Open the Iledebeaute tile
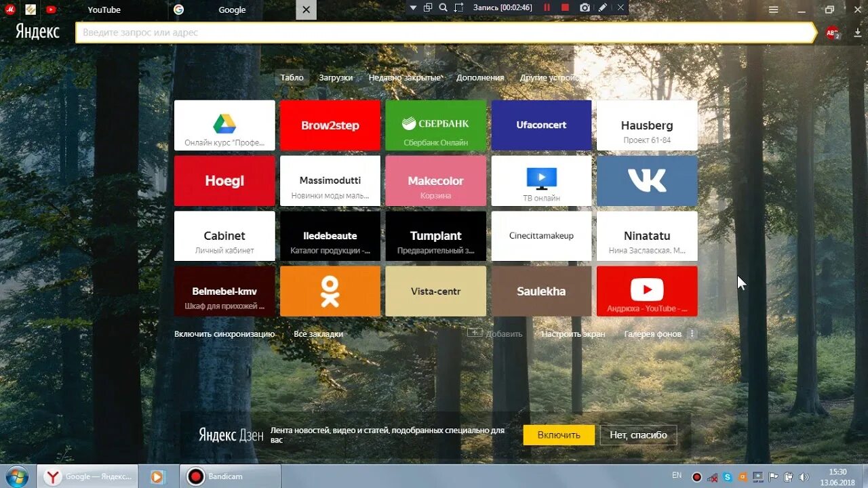The image size is (868, 488). (330, 236)
